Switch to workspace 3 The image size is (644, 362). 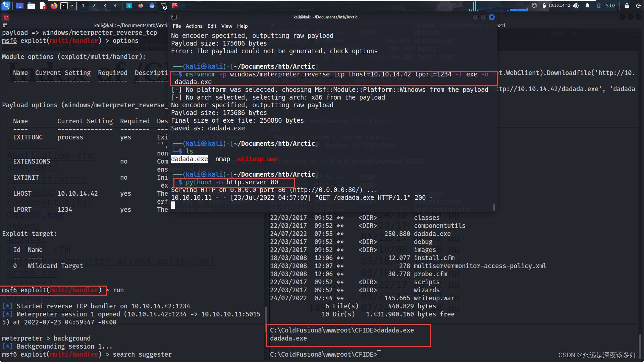pos(105,6)
